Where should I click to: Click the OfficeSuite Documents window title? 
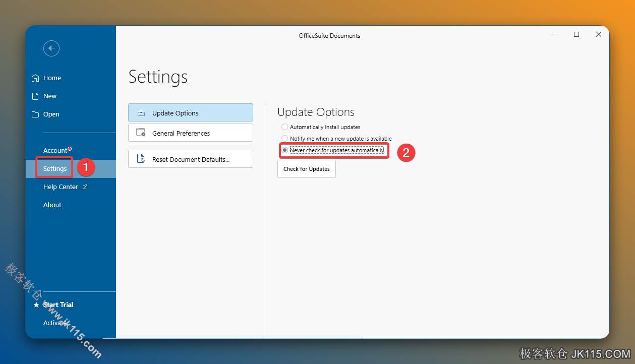pyautogui.click(x=329, y=36)
